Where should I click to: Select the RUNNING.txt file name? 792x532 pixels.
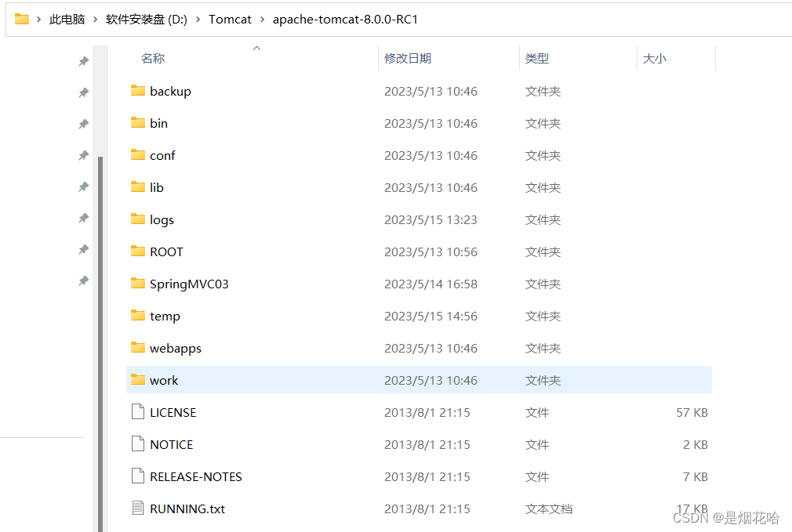click(x=187, y=508)
